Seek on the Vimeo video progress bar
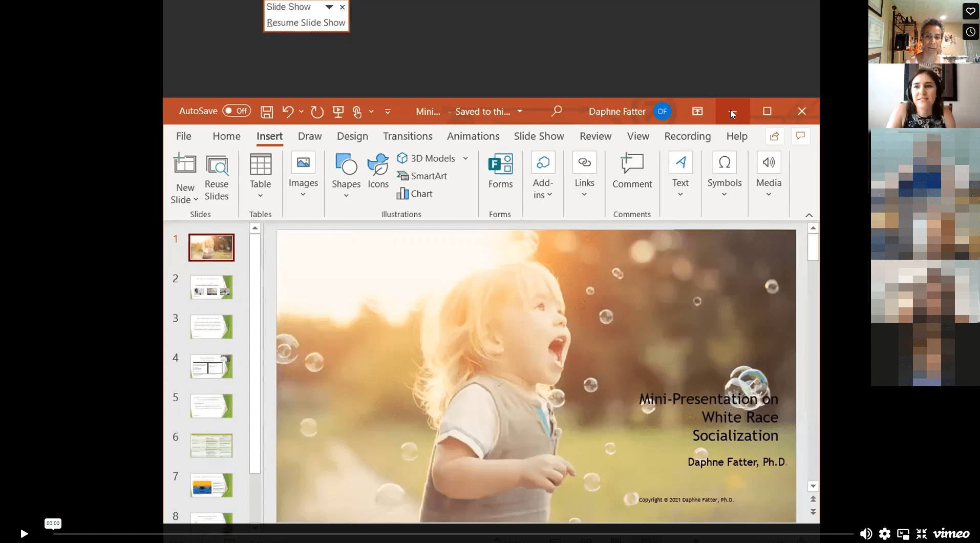 click(x=453, y=534)
